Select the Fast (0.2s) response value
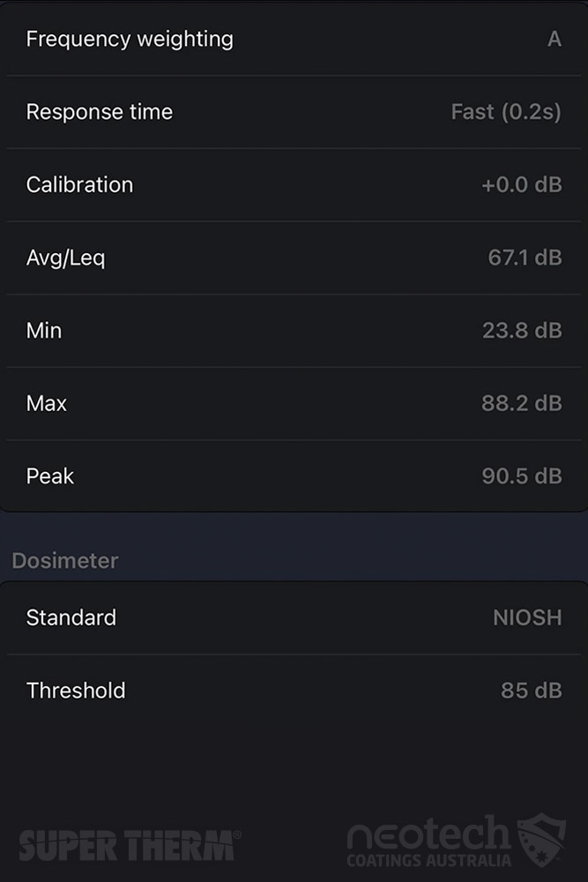This screenshot has width=588, height=882. [x=506, y=112]
